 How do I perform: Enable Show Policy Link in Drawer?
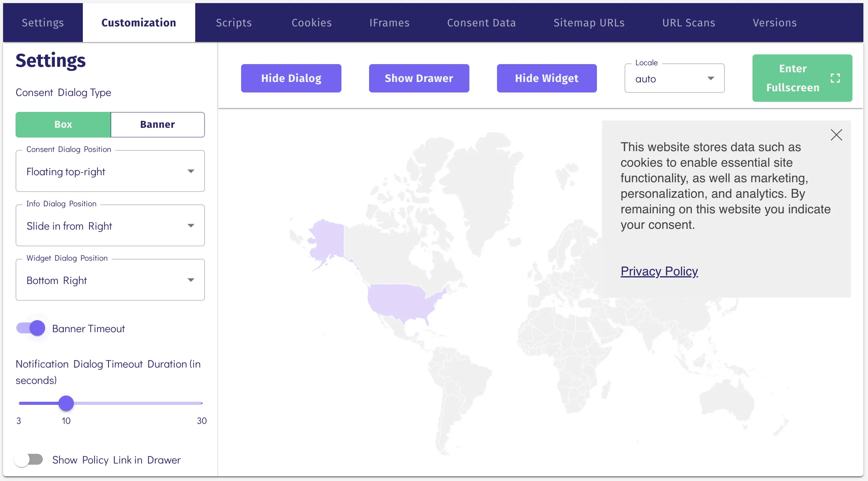(29, 460)
